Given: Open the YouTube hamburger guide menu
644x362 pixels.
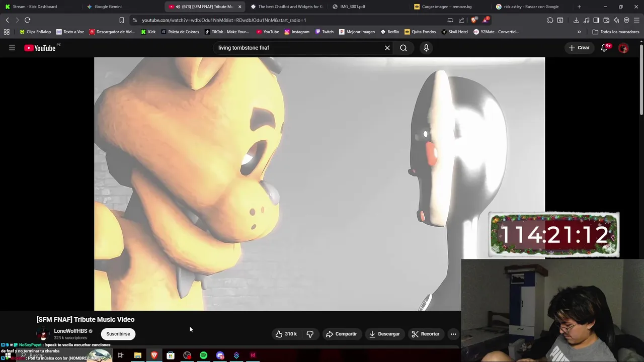Looking at the screenshot, I should 12,48.
